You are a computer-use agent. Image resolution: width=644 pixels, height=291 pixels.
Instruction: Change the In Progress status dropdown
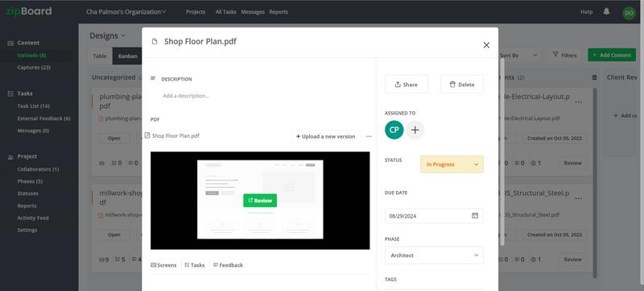click(x=452, y=164)
